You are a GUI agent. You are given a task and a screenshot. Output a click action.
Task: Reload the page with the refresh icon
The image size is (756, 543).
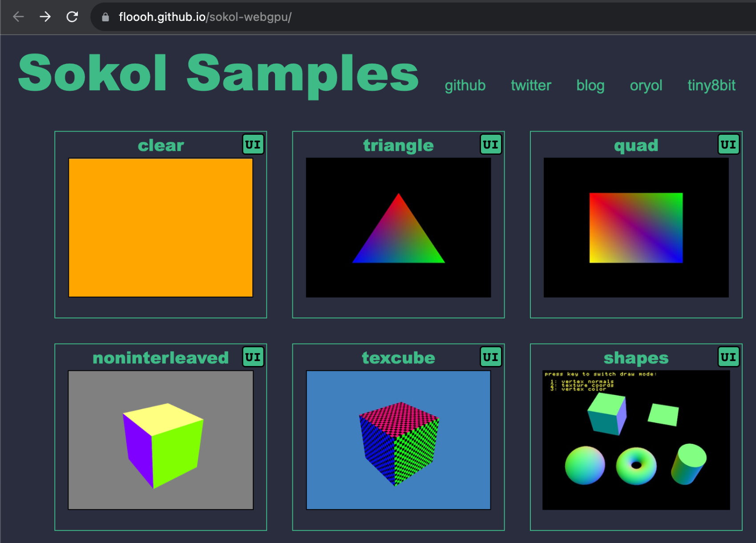(72, 17)
